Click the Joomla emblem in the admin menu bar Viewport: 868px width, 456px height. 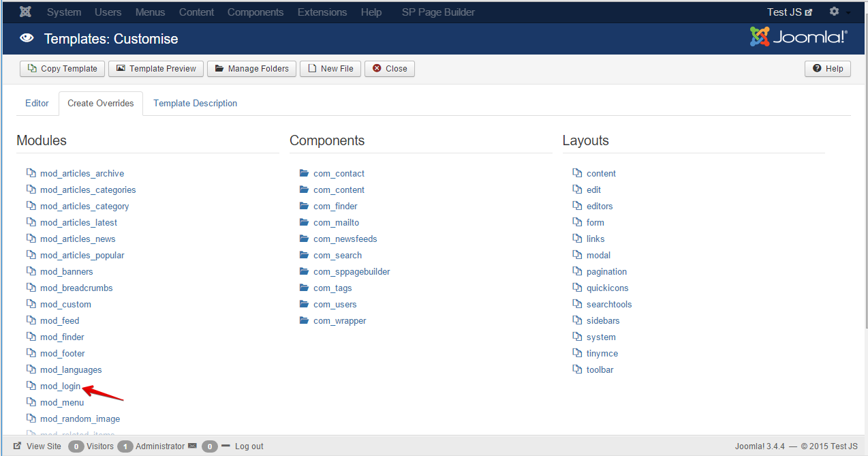pos(25,11)
